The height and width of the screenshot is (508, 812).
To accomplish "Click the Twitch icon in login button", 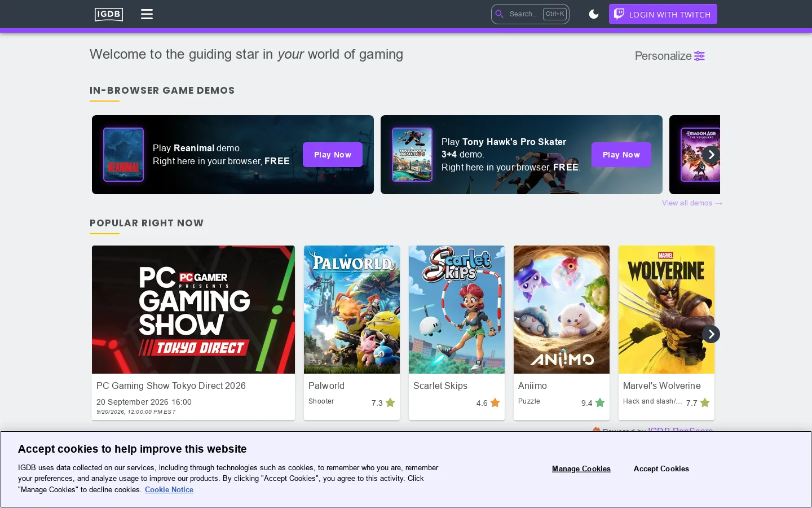I will pos(619,14).
